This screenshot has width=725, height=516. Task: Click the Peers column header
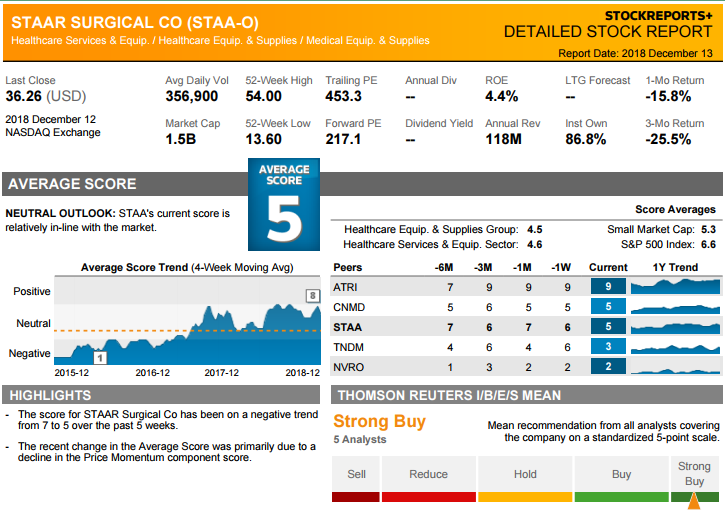348,267
